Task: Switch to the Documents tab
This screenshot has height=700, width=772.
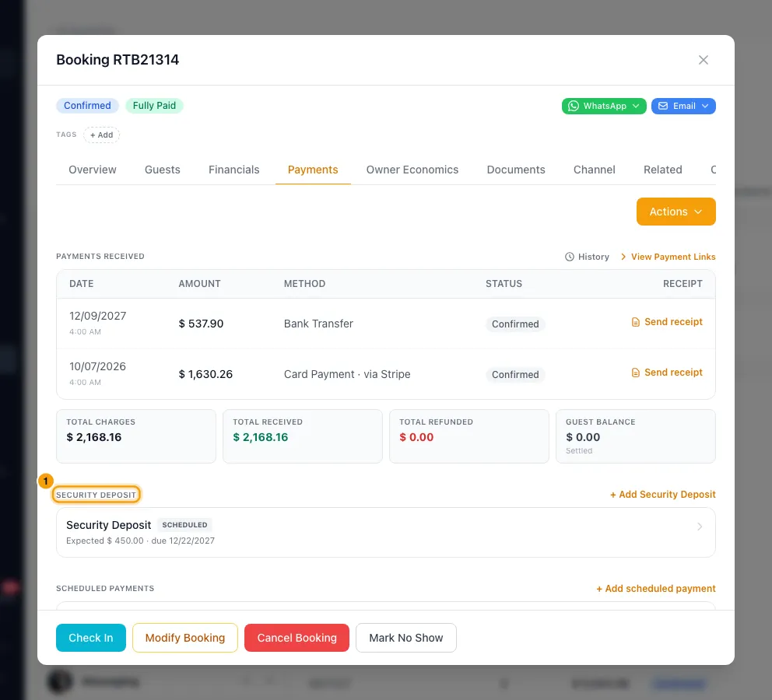Action: pyautogui.click(x=516, y=170)
